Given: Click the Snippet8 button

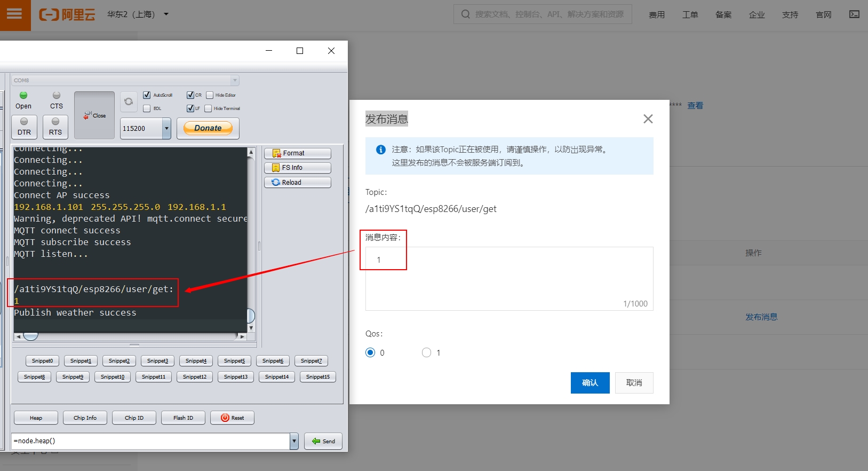Looking at the screenshot, I should 35,377.
